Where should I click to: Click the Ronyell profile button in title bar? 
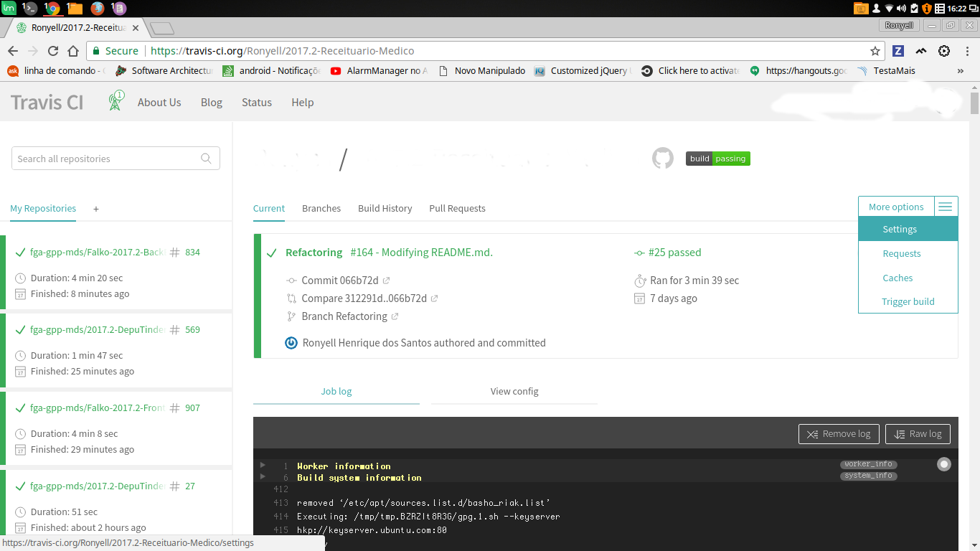[x=899, y=25]
